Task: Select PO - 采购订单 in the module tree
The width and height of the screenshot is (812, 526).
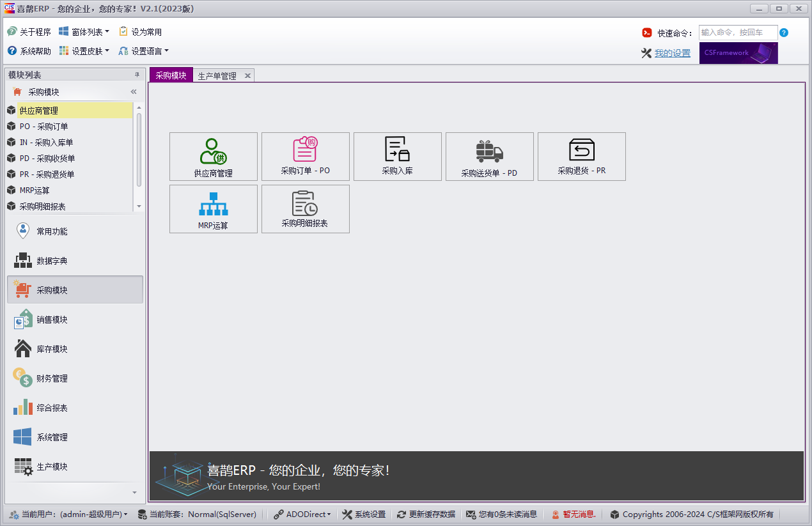Action: point(69,127)
